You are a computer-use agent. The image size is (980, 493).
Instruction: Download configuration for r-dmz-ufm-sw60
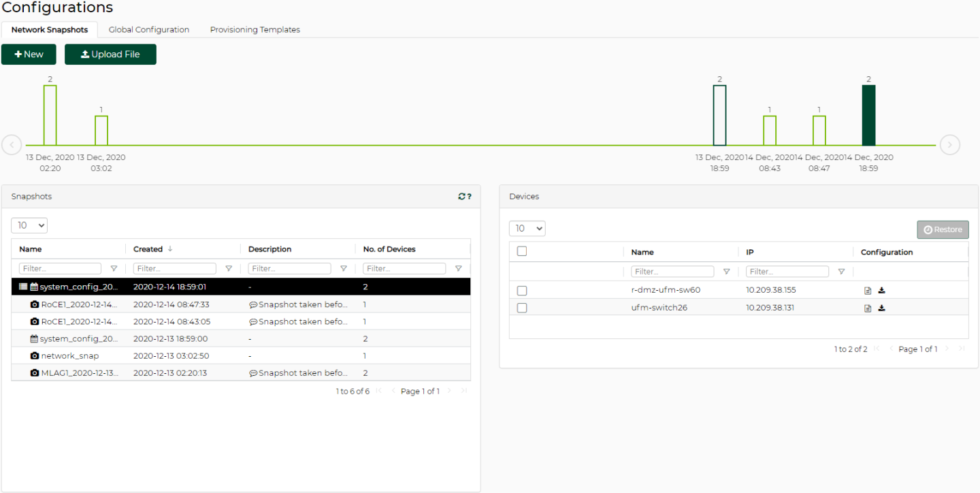[x=881, y=291]
